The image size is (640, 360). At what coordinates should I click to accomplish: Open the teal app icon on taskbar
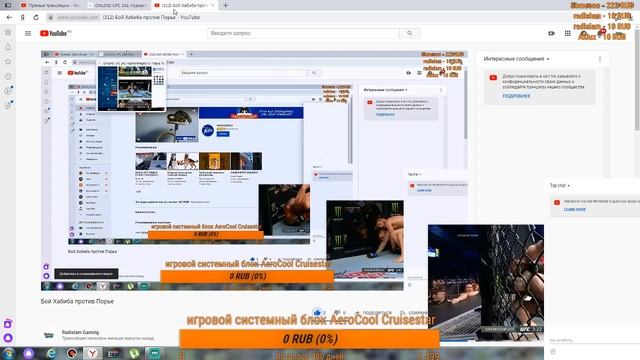click(x=154, y=353)
